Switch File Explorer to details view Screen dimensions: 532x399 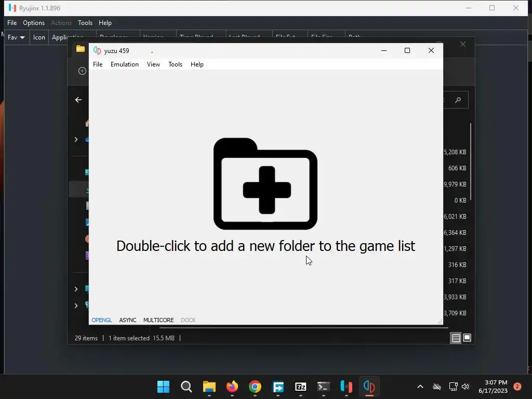(x=456, y=338)
